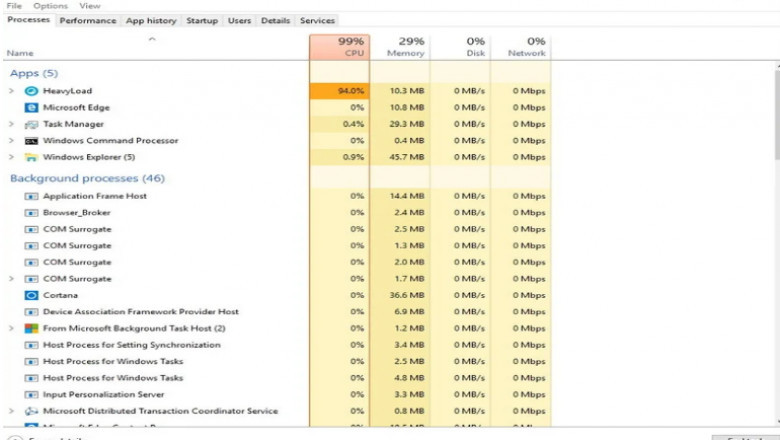This screenshot has width=780, height=440.
Task: Click the Microsoft Distributed Transaction Coordinator Service icon
Action: pyautogui.click(x=31, y=411)
